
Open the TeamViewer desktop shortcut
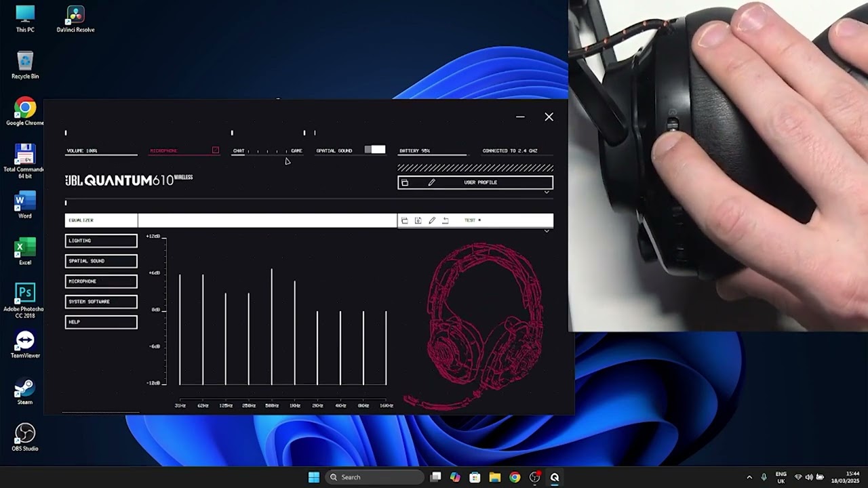coord(25,345)
